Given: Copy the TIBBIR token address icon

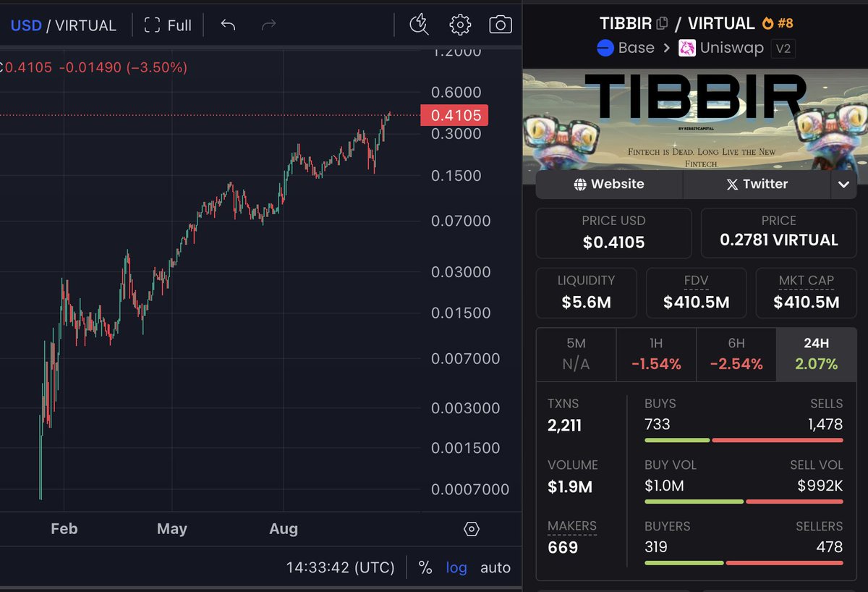Looking at the screenshot, I should [x=661, y=23].
